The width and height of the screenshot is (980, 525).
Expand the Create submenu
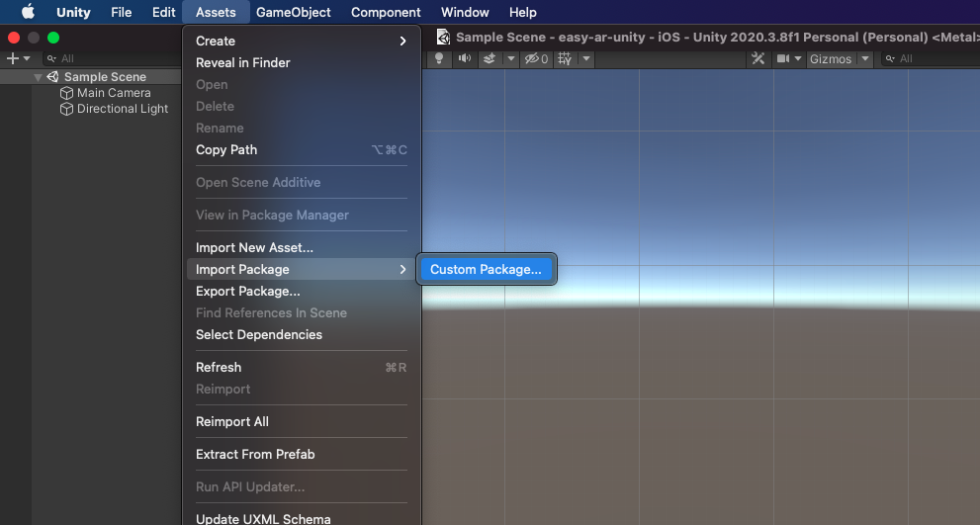point(302,41)
